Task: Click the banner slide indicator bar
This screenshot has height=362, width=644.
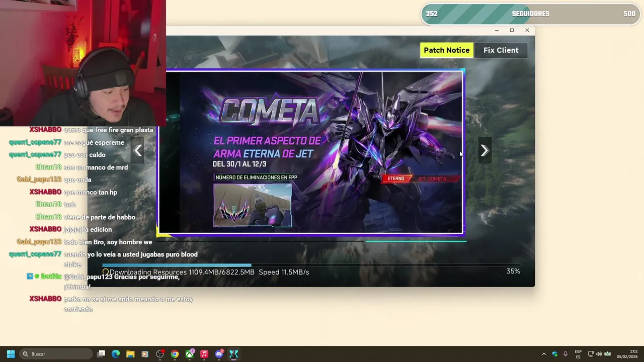Action: pyautogui.click(x=416, y=241)
